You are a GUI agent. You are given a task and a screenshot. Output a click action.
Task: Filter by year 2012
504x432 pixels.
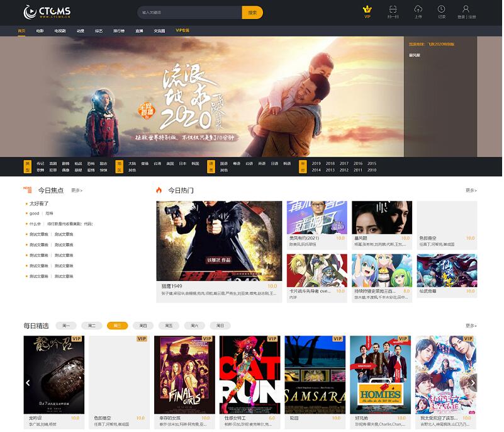click(344, 170)
